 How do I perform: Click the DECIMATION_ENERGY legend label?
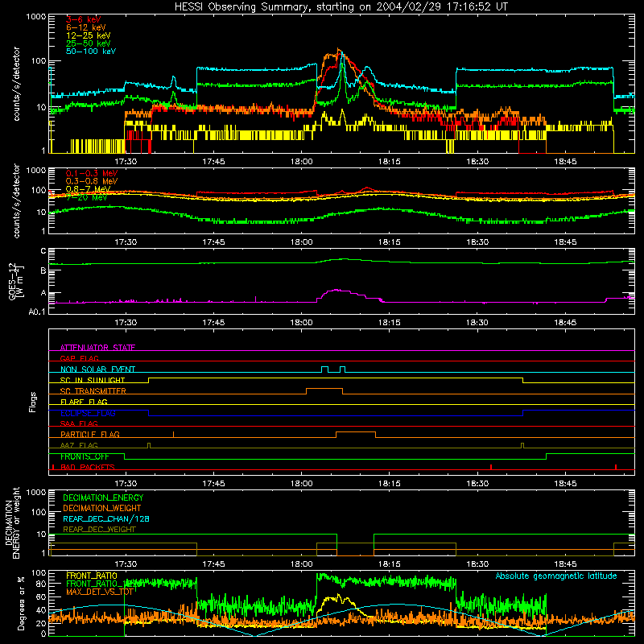(103, 497)
